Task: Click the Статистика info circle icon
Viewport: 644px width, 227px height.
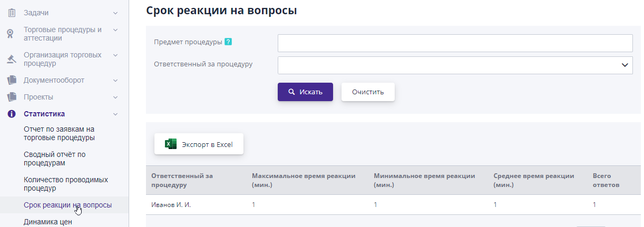Action: [x=11, y=114]
